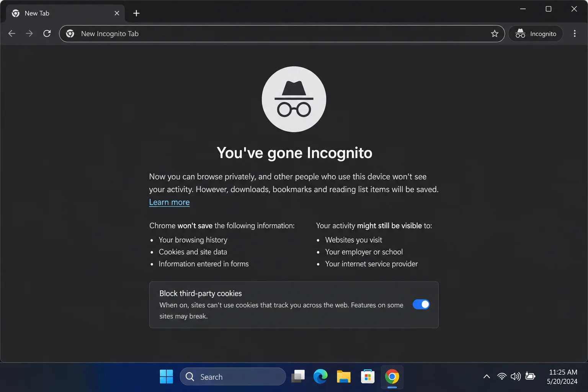Click 'Information entered in forms' list item
Viewport: 588px width, 392px height.
[x=204, y=264]
